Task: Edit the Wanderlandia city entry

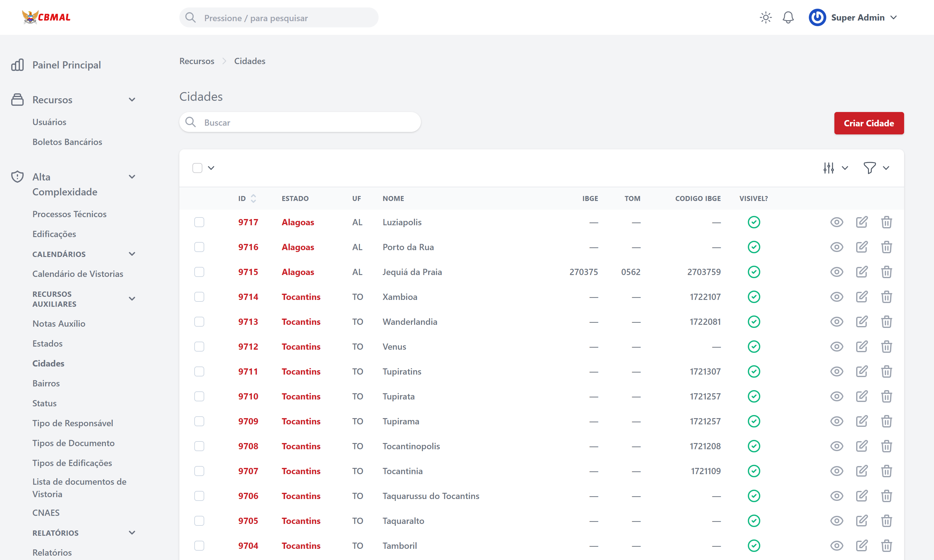Action: click(x=861, y=322)
